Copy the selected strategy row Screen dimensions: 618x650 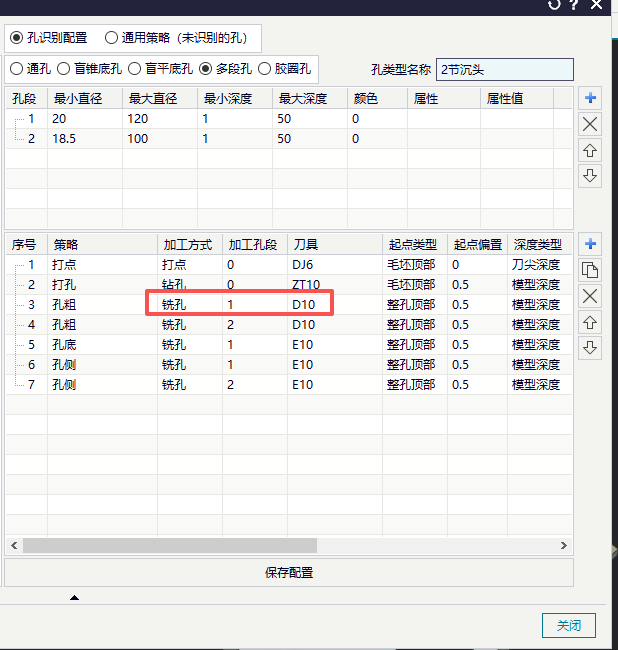point(590,270)
